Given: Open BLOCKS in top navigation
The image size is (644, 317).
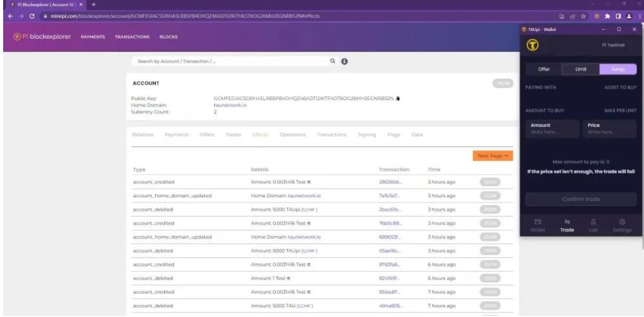Looking at the screenshot, I should click(x=169, y=37).
